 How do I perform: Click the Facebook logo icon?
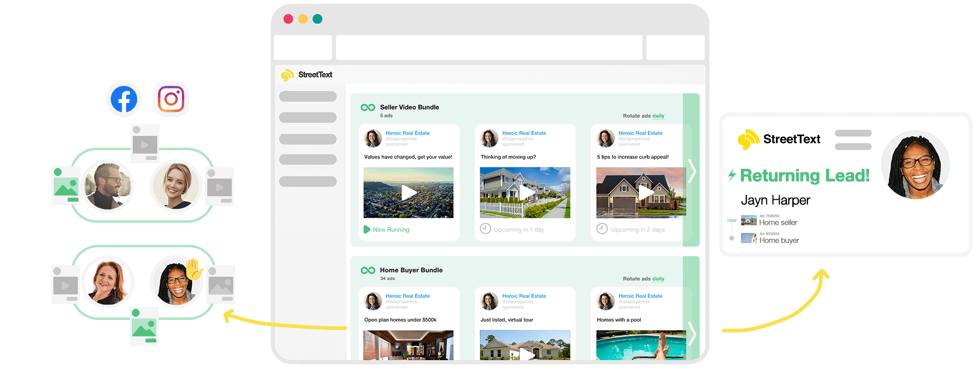(x=124, y=99)
